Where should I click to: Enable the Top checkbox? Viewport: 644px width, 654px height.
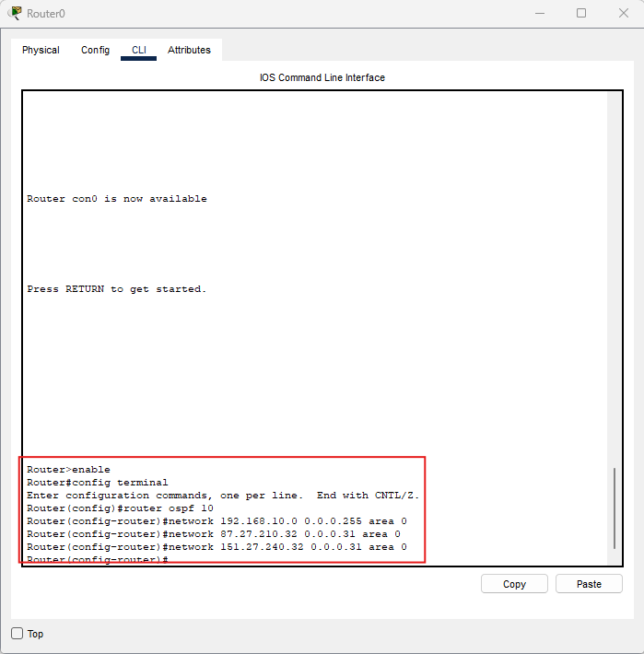pyautogui.click(x=18, y=633)
